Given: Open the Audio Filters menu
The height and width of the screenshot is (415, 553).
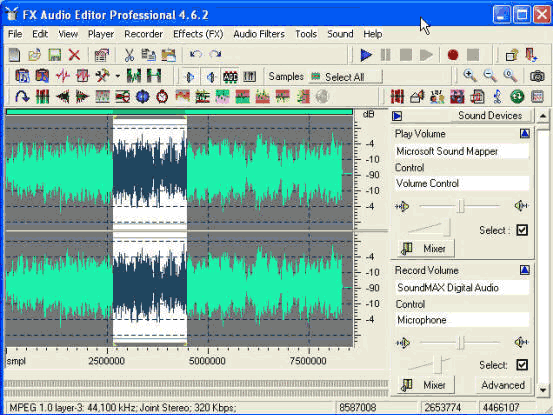Looking at the screenshot, I should pyautogui.click(x=259, y=34).
